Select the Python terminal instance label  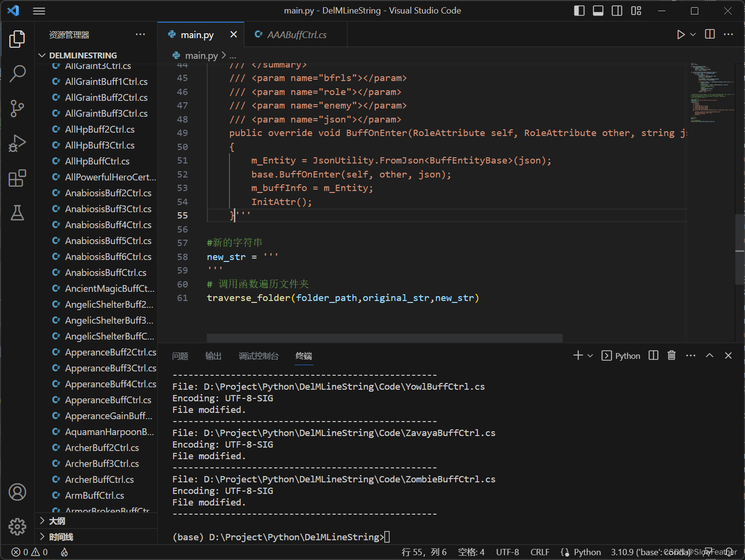point(621,355)
